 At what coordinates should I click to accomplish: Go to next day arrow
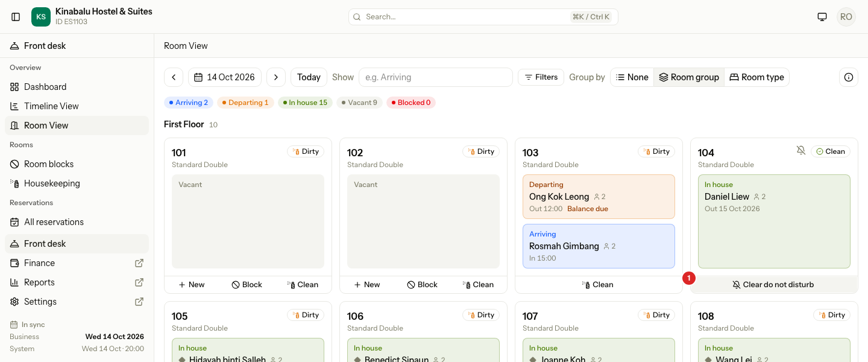276,77
